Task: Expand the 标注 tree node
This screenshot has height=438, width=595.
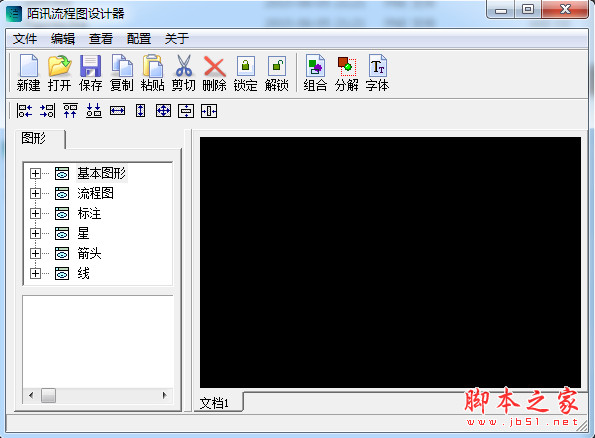Action: pyautogui.click(x=35, y=213)
